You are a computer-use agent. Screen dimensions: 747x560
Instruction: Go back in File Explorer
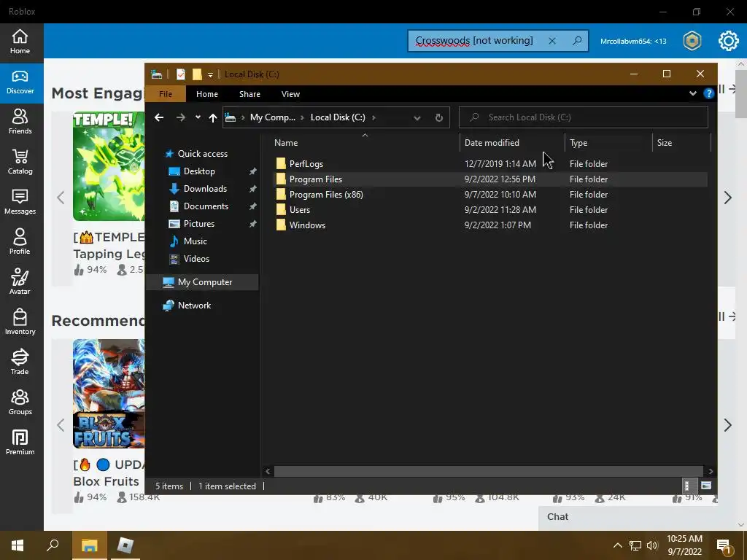pyautogui.click(x=159, y=117)
